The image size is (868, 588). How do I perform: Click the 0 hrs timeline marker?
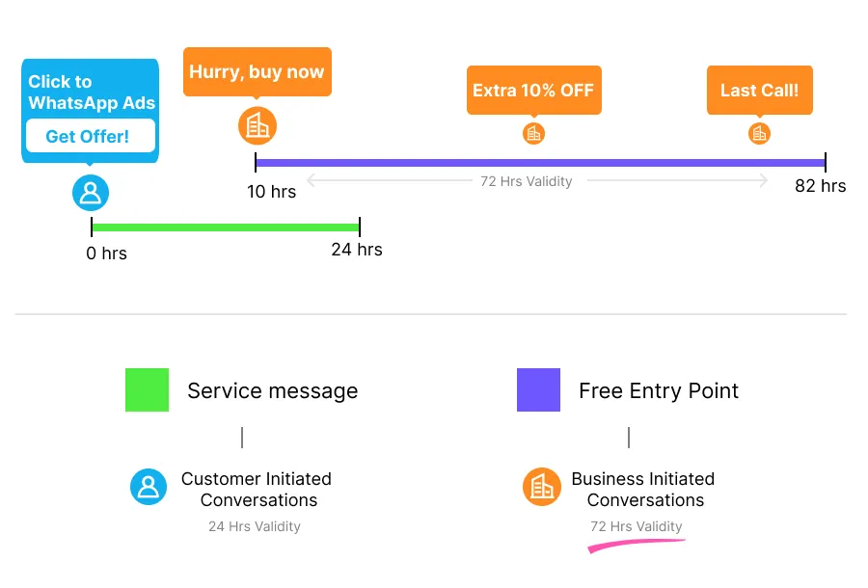click(92, 227)
